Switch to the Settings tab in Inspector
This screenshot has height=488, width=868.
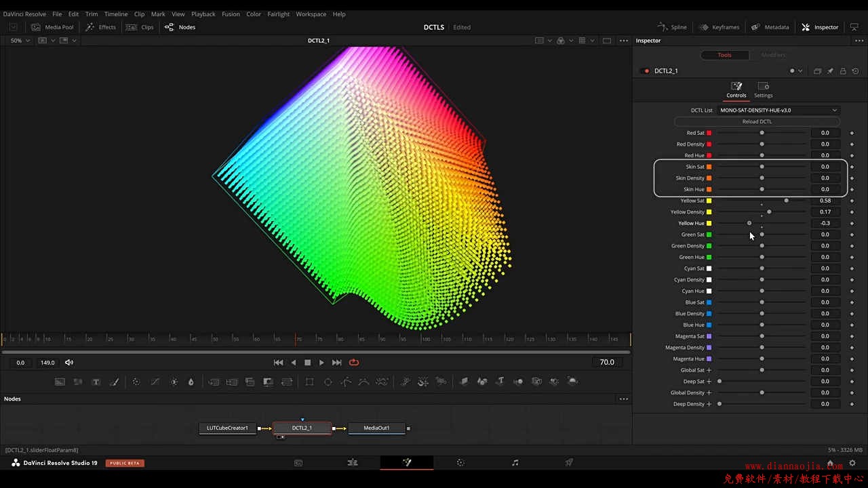coord(763,90)
